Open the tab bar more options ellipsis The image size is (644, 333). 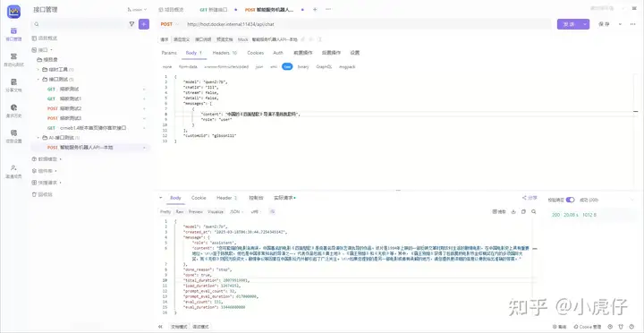pos(328,10)
